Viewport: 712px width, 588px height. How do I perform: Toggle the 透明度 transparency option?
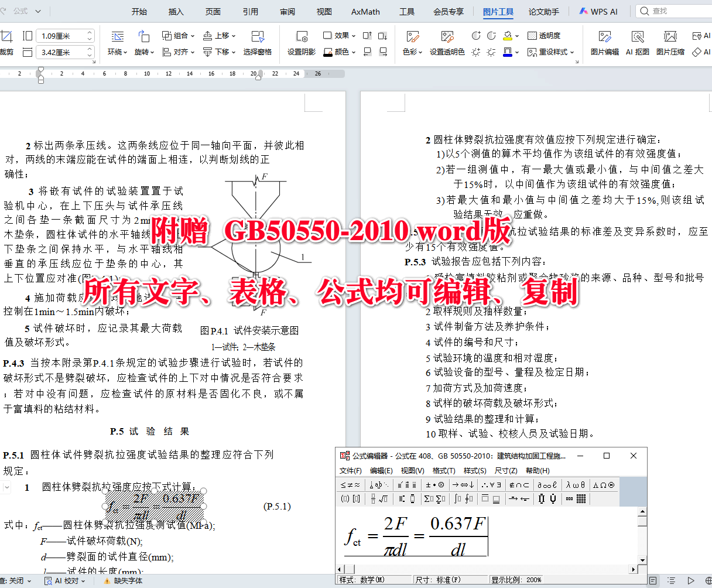coord(544,36)
